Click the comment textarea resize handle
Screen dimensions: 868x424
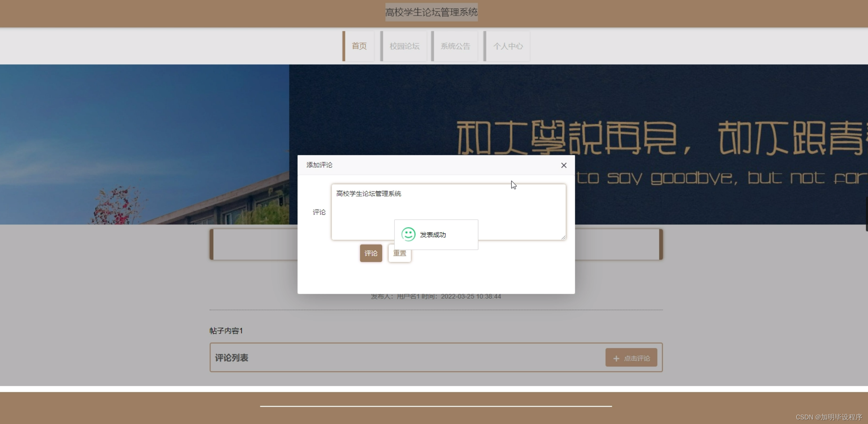tap(563, 237)
